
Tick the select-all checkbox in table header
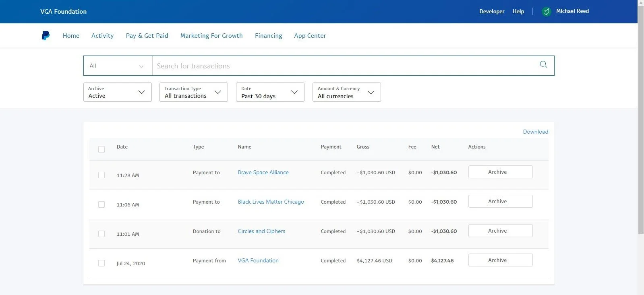[101, 149]
